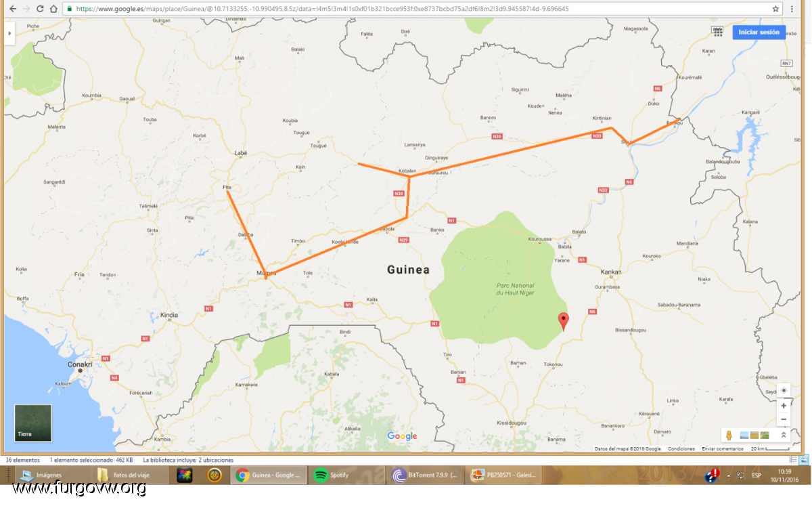The height and width of the screenshot is (508, 812).
Task: Expand the Google Maps side panel
Action: (x=9, y=33)
